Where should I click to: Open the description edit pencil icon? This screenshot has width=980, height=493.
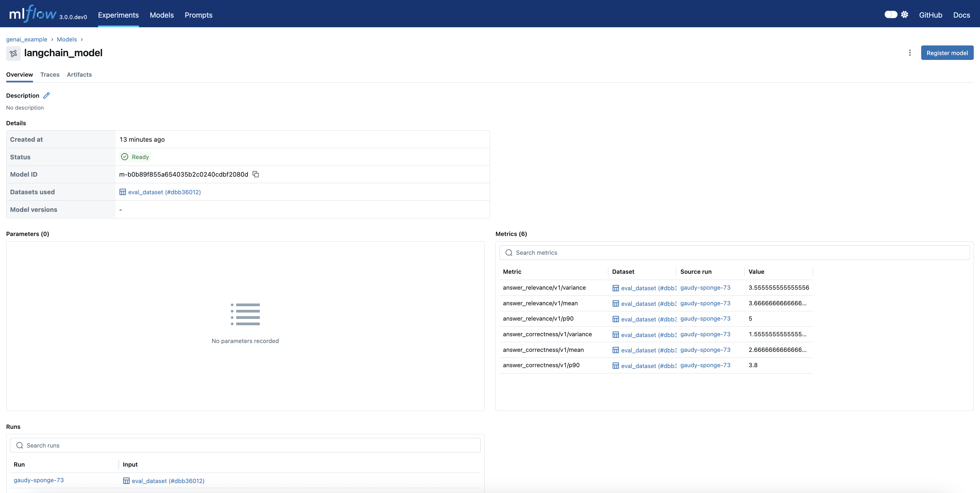46,95
